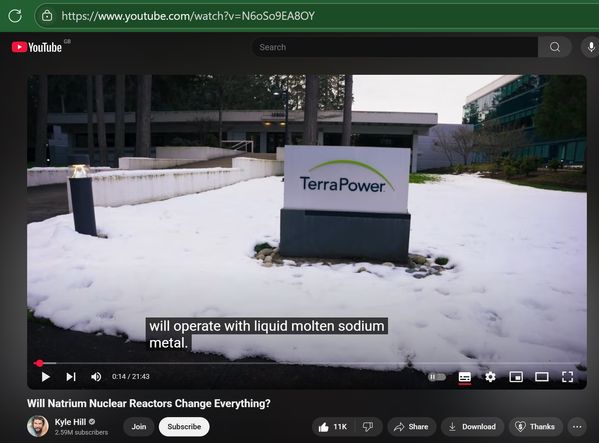The image size is (599, 443).
Task: Enter full screen mode
Action: point(568,377)
